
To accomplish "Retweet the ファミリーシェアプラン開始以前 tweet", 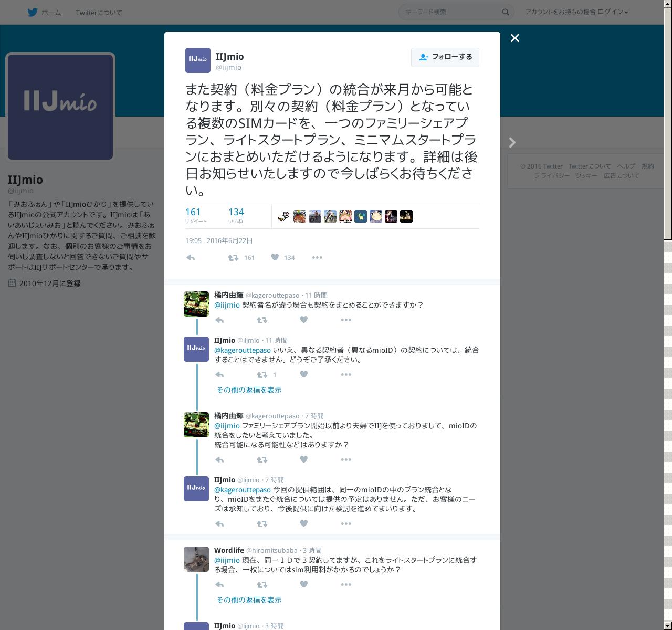I will [x=262, y=460].
